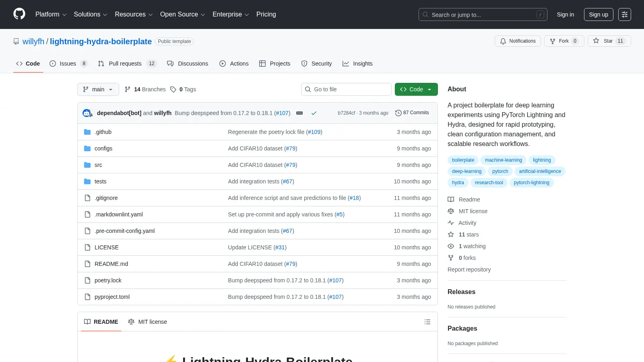This screenshot has width=644, height=362.
Task: Open the README outline list icon
Action: tap(427, 322)
